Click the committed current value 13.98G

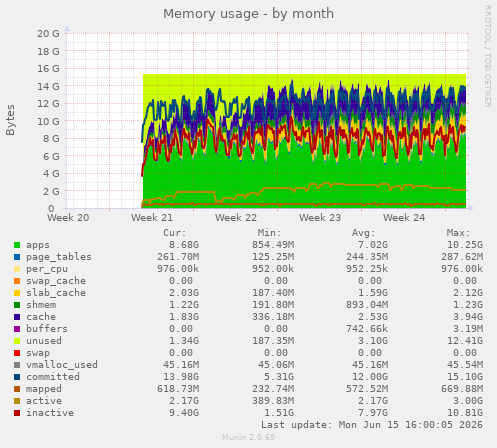(181, 377)
